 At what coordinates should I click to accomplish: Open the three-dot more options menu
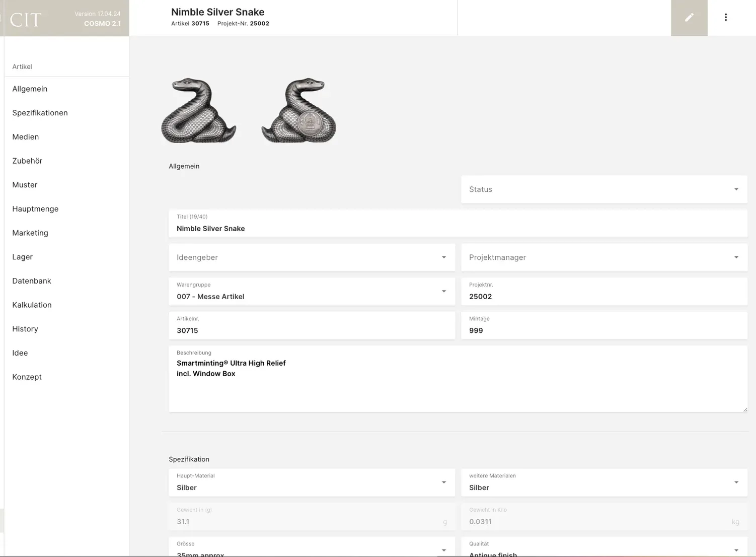click(x=726, y=18)
